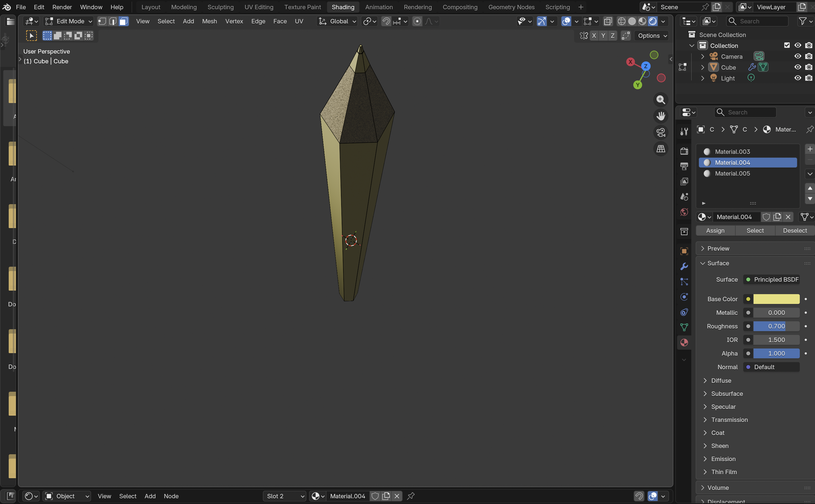Expand the Emission panel section
The width and height of the screenshot is (815, 504).
pyautogui.click(x=723, y=459)
